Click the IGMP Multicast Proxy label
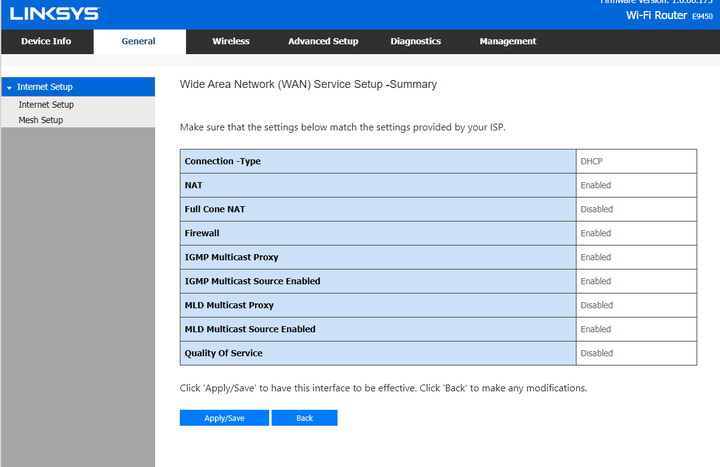Image resolution: width=720 pixels, height=467 pixels. (231, 257)
